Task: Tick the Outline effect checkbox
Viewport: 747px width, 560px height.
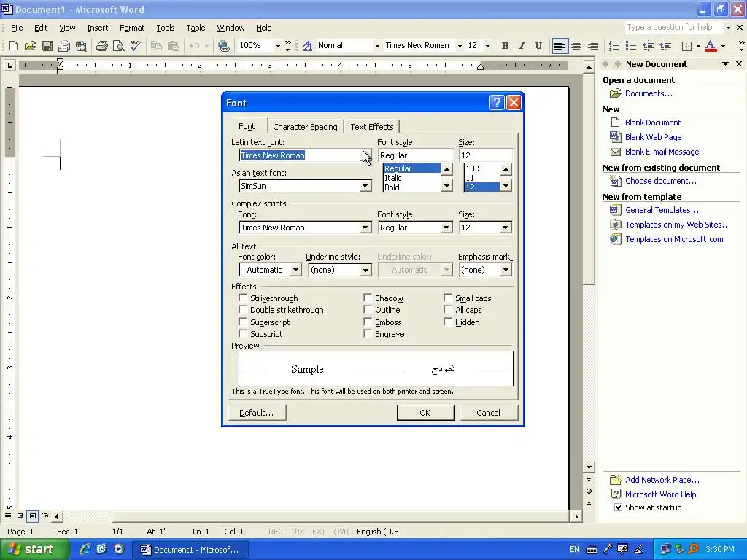Action: (368, 310)
